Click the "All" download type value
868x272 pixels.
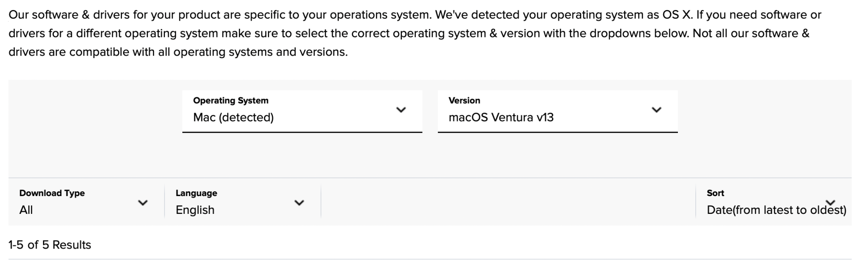(26, 210)
